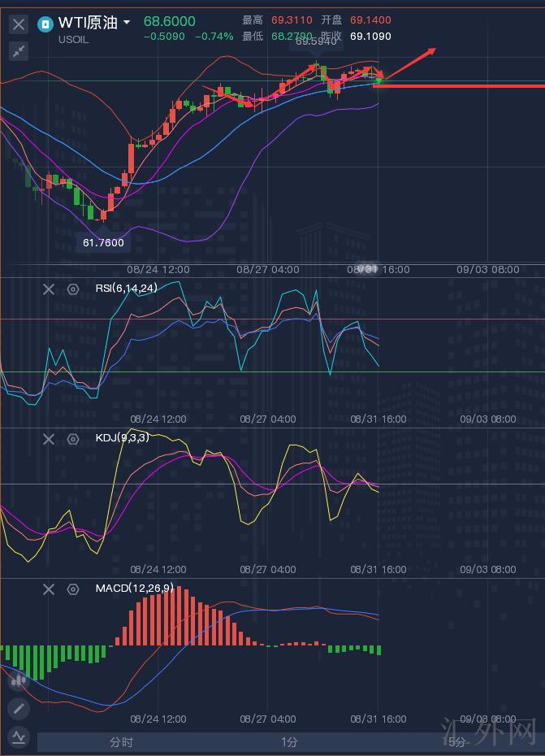The height and width of the screenshot is (756, 545).
Task: Close the WTI原油 chart panel
Action: point(18,24)
